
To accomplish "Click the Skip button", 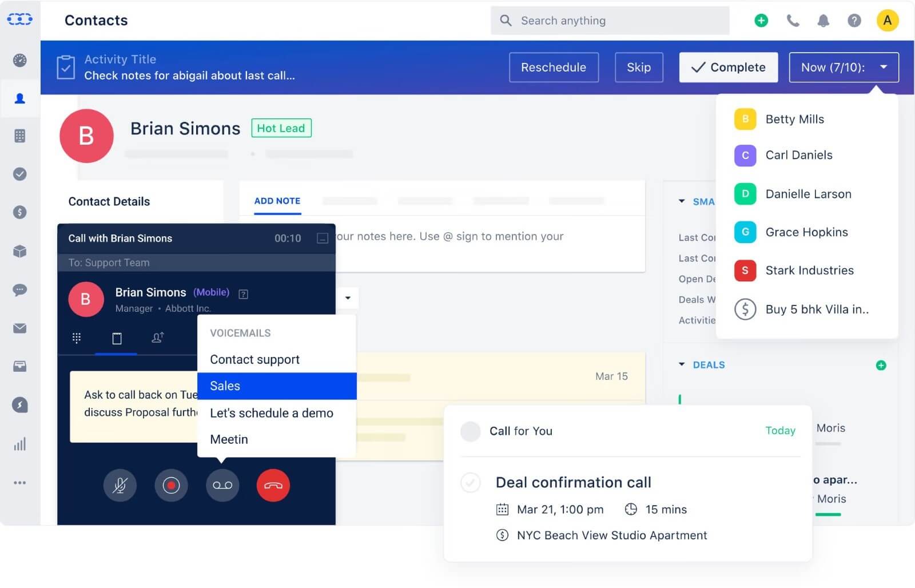I will (x=639, y=67).
